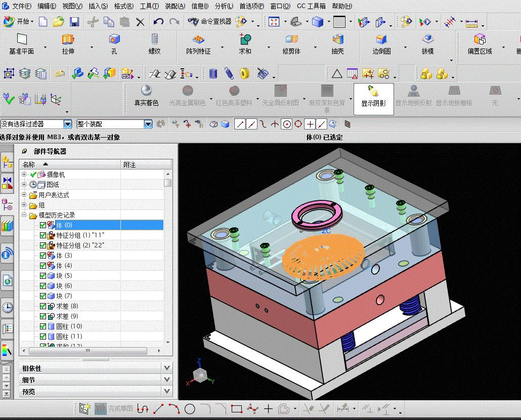Select the 抽壳 shell tool
This screenshot has height=420, width=521.
pyautogui.click(x=337, y=44)
